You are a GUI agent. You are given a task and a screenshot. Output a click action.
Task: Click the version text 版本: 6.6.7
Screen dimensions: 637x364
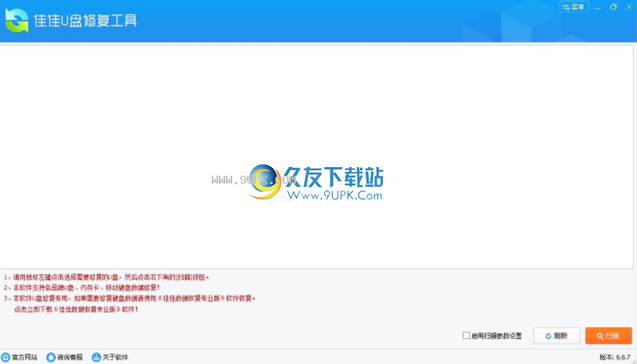point(615,357)
